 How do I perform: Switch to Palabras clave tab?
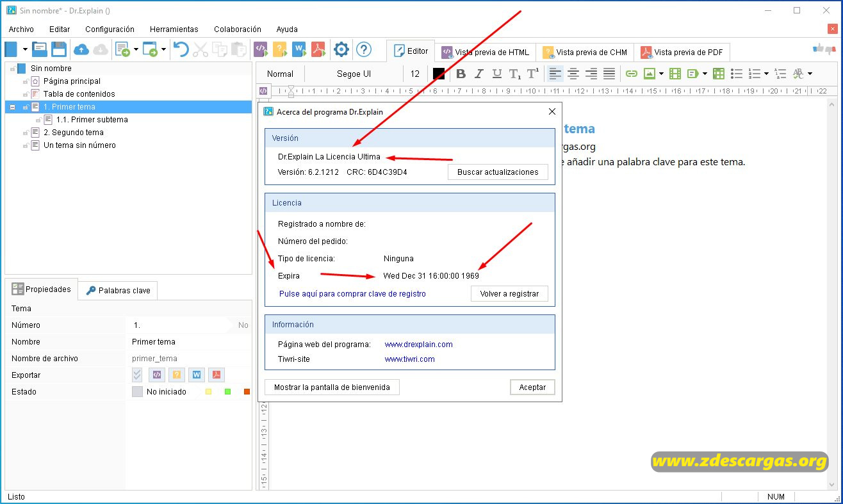pos(118,291)
